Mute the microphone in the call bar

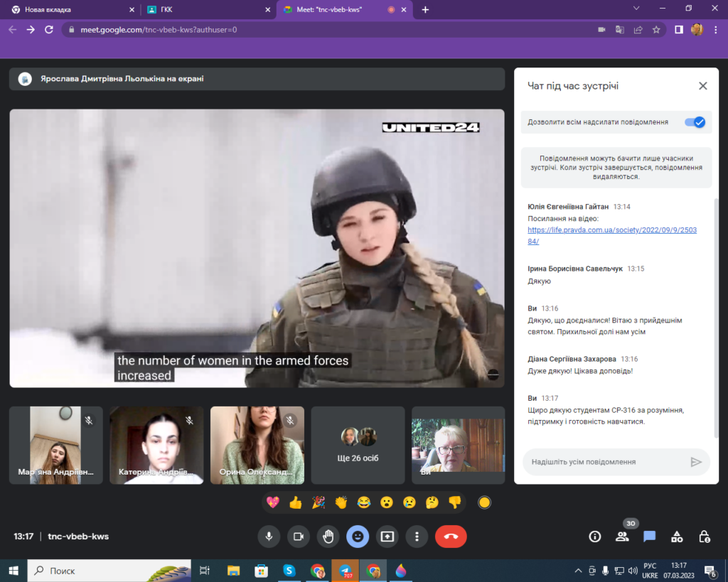[269, 537]
